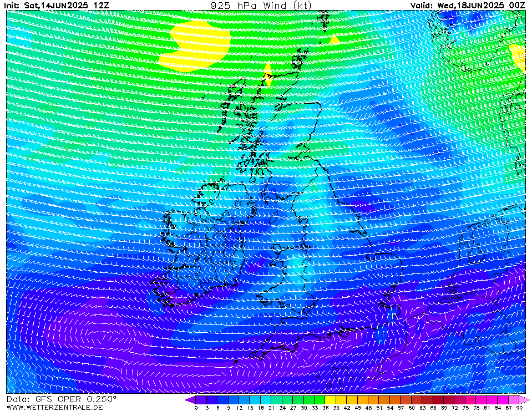Select the cyan 18–21 kt legend swatch
This screenshot has width=532, height=411.
[x=266, y=399]
